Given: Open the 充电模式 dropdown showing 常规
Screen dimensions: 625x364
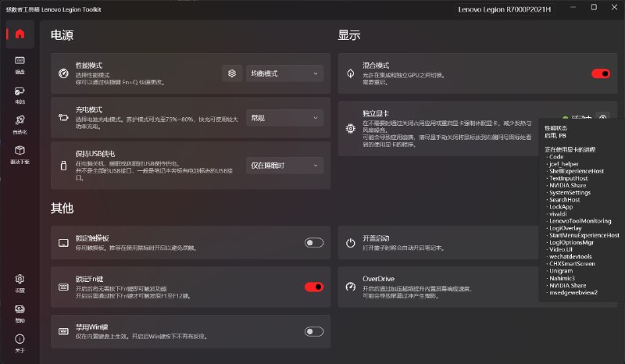Looking at the screenshot, I should [284, 118].
